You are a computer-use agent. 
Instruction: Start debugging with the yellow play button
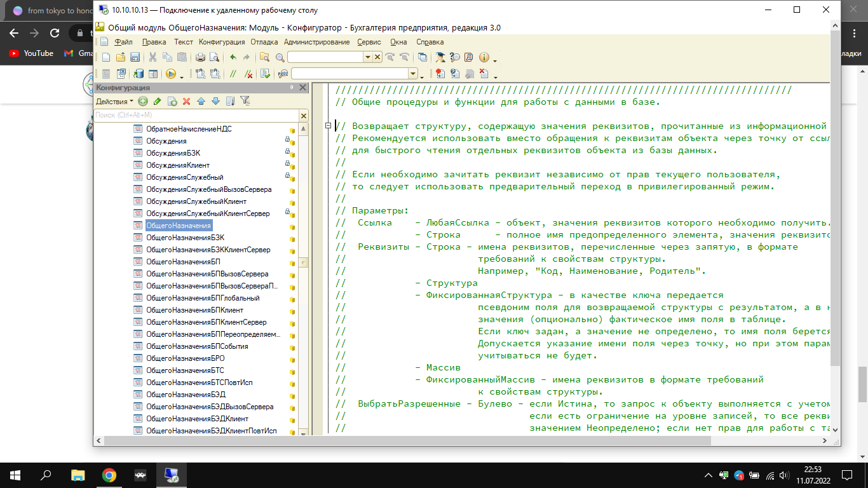coord(170,74)
